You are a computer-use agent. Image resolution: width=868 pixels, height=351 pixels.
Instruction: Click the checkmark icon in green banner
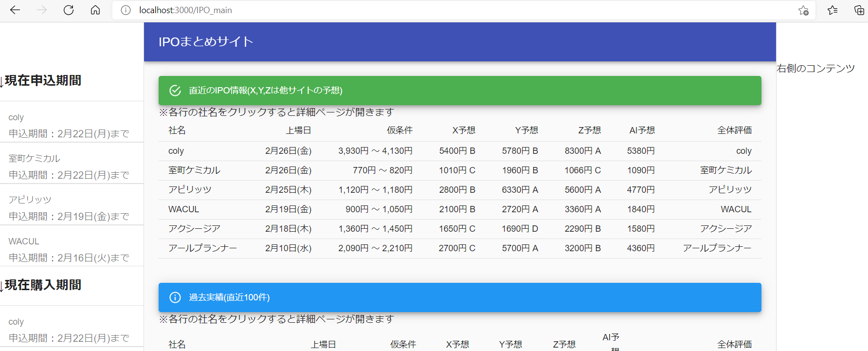[175, 91]
